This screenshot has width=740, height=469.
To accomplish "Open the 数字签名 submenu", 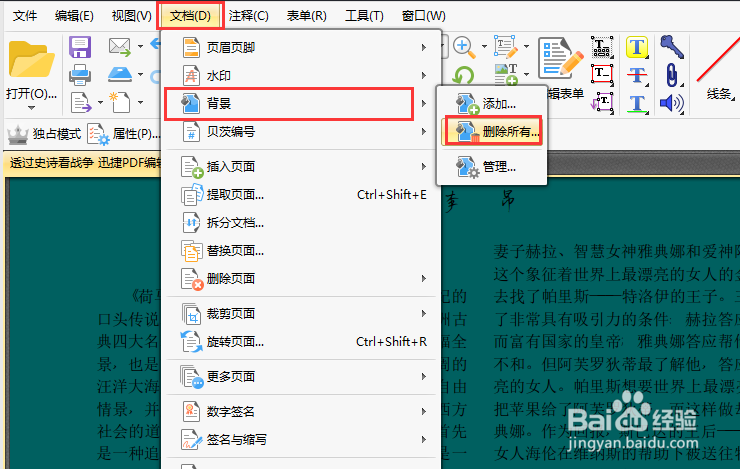I will click(301, 411).
